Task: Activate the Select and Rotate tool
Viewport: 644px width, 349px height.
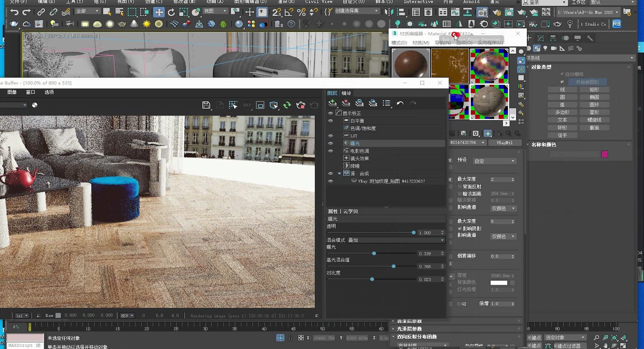Action: tap(171, 12)
